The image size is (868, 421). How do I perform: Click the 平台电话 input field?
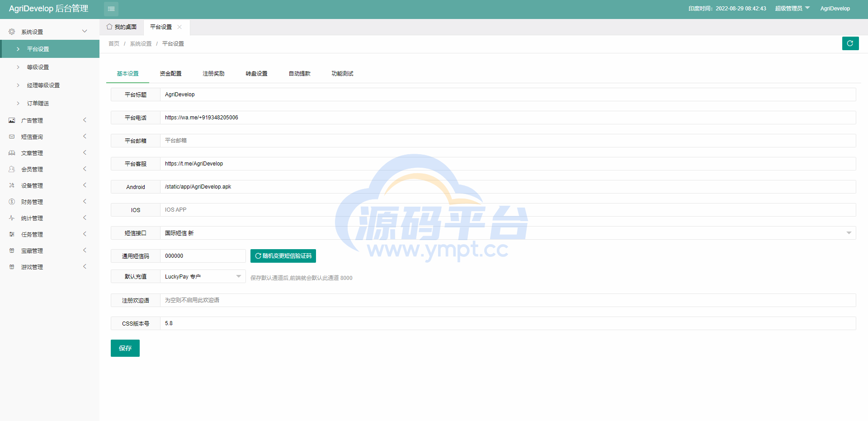pos(508,118)
